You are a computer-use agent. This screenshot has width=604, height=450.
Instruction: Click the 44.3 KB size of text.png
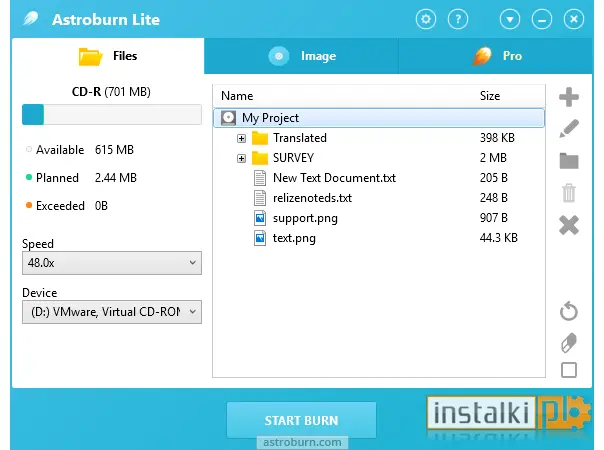click(498, 238)
